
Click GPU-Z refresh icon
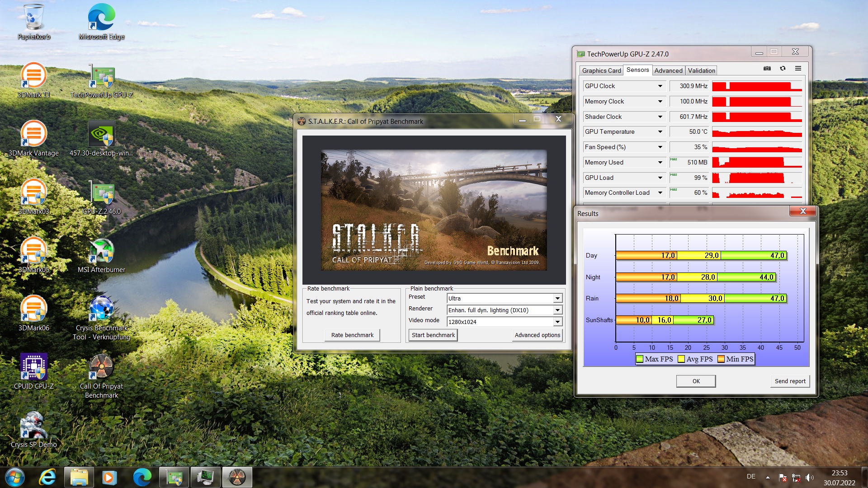[x=783, y=69]
